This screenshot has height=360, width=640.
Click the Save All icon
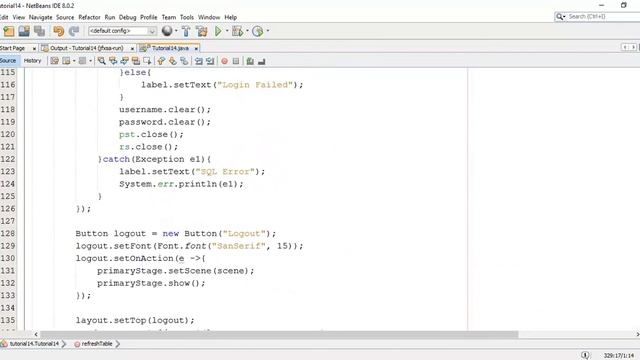click(40, 31)
